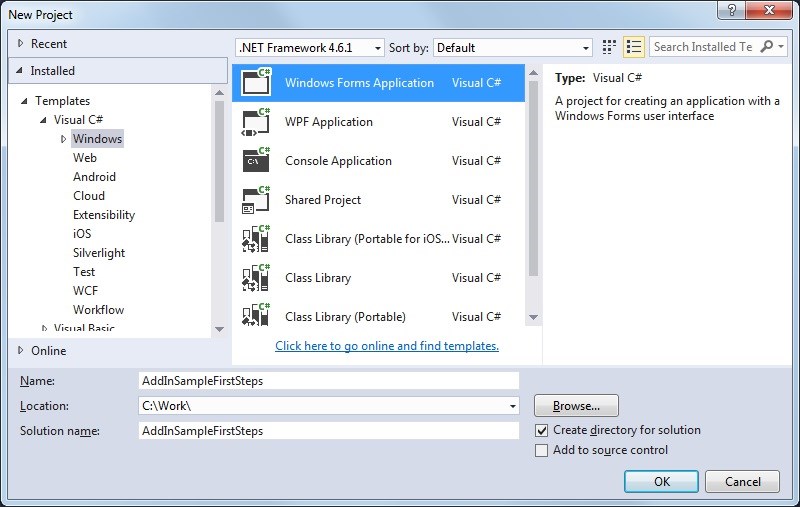
Task: Click the template list scrollbar thumb
Action: tap(534, 179)
